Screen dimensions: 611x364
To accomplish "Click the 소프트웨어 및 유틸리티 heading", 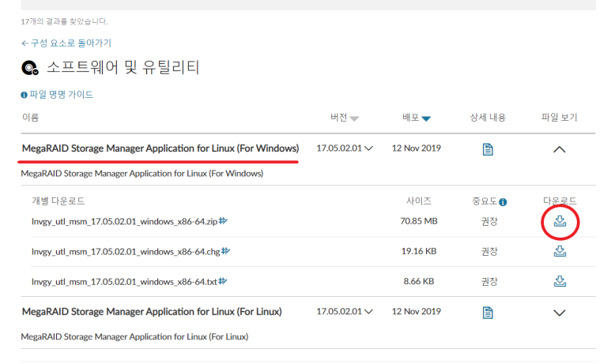I will [x=123, y=67].
